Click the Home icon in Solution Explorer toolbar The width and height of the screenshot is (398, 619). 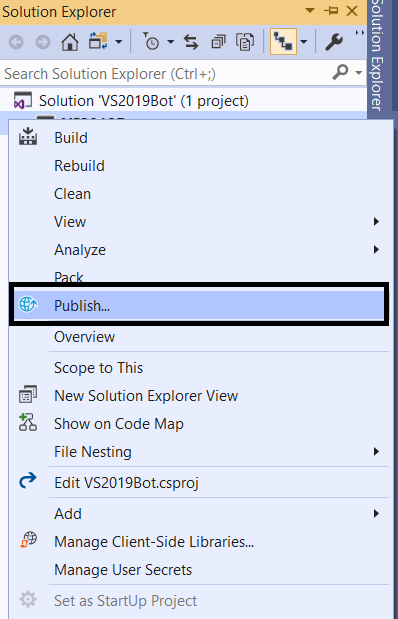point(70,41)
